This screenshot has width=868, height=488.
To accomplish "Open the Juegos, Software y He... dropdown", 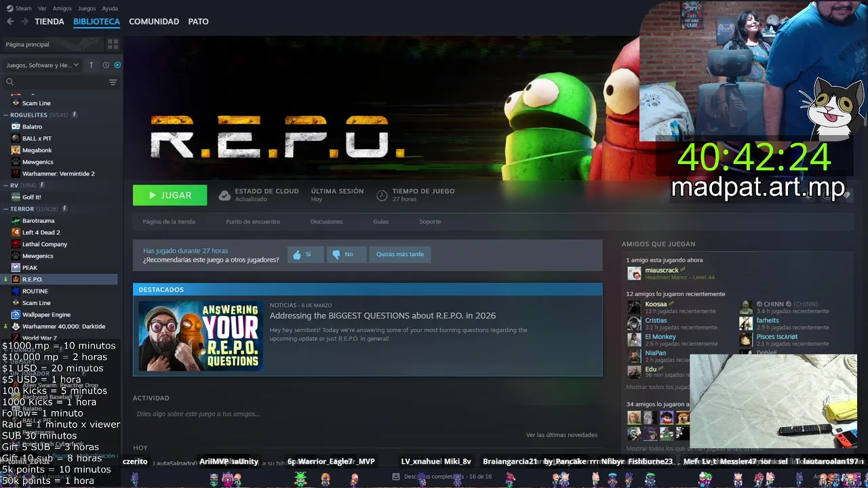I will 42,65.
